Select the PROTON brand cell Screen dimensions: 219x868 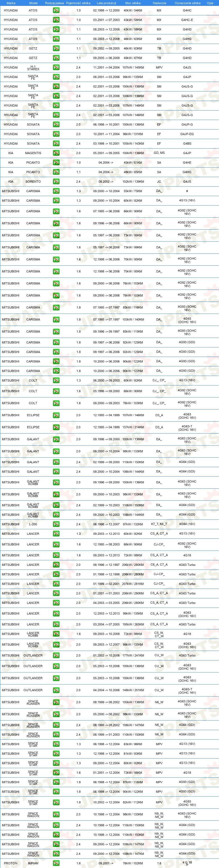[x=10, y=863]
